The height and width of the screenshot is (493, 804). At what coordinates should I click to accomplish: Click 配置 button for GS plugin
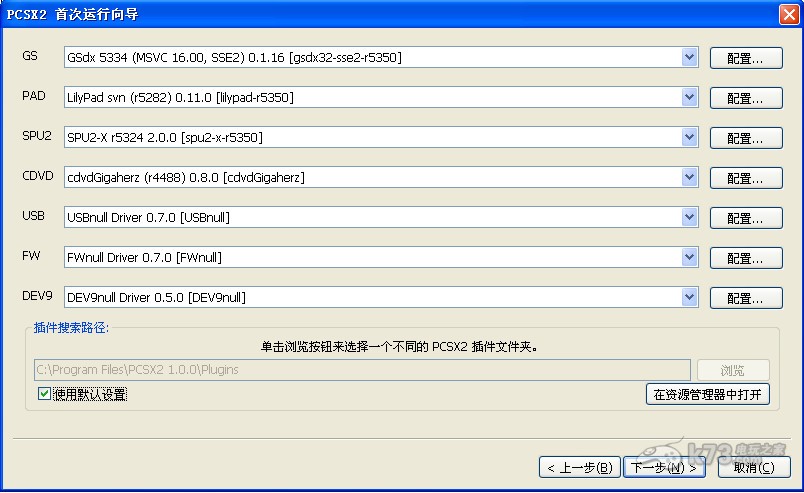coord(745,59)
